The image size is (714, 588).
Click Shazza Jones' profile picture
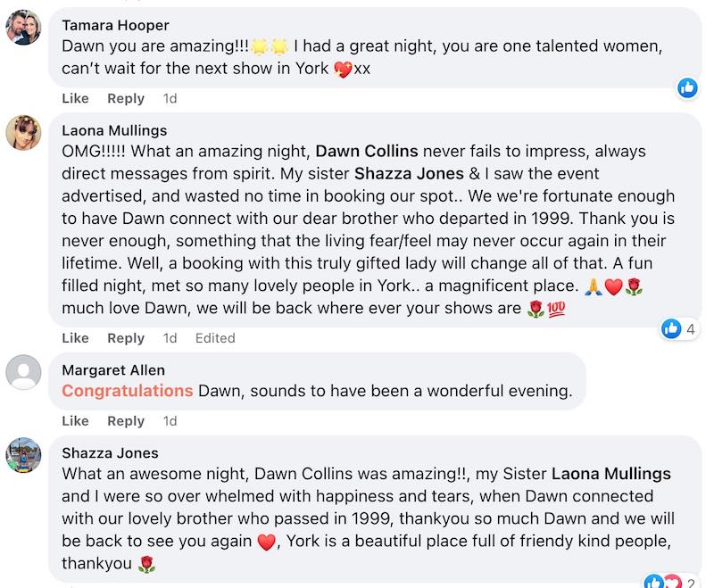[24, 455]
